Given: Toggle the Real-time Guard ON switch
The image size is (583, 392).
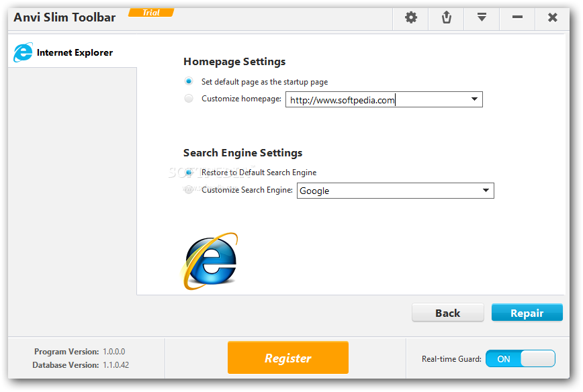Looking at the screenshot, I should coord(520,359).
